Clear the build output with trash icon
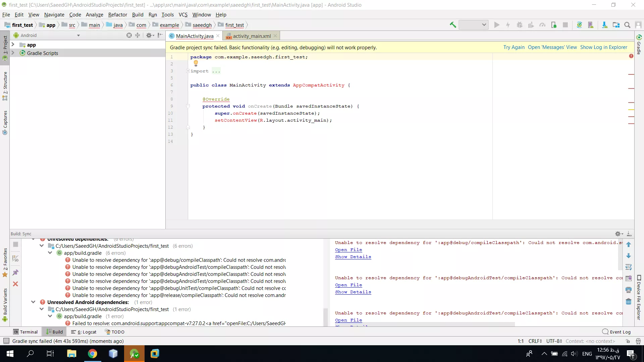 (629, 301)
